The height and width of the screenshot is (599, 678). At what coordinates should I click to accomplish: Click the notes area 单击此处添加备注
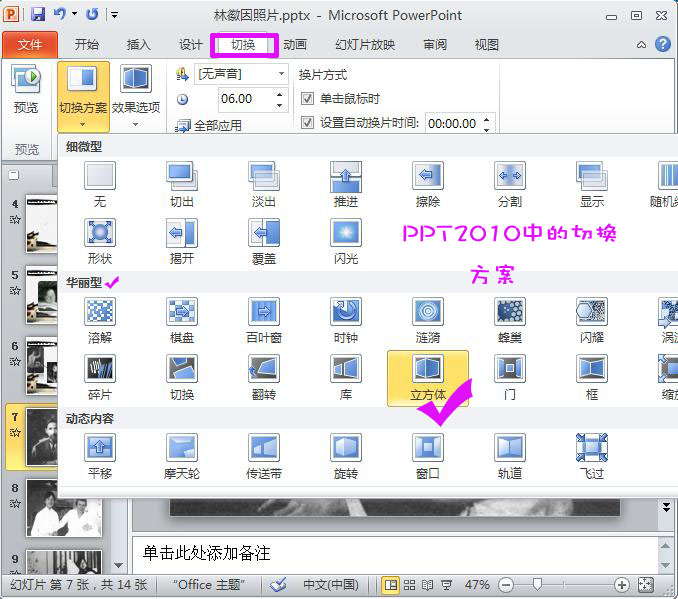click(207, 553)
